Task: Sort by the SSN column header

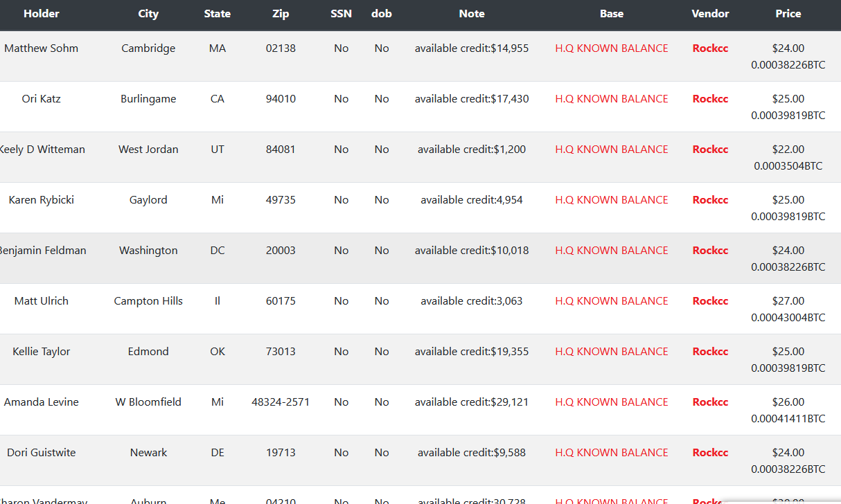Action: 341,14
